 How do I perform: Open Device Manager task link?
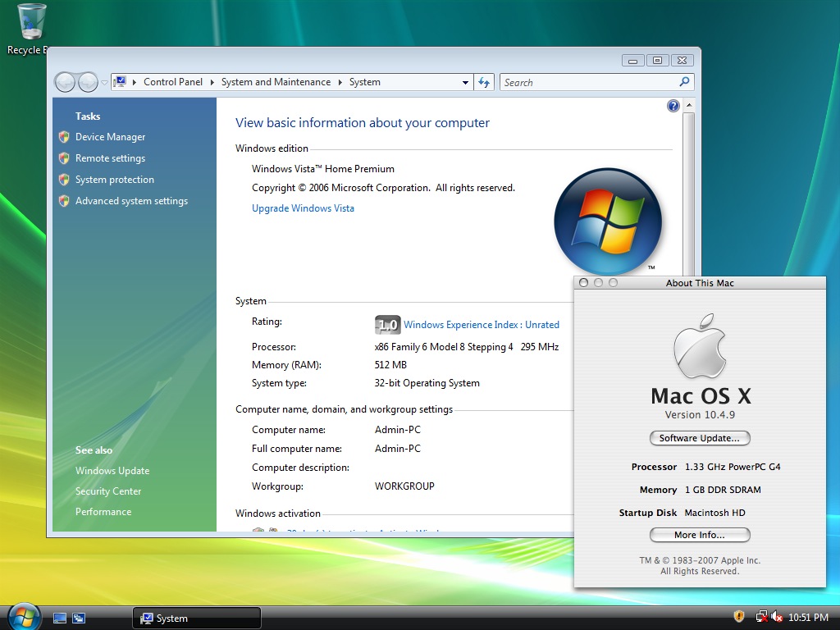pos(111,137)
